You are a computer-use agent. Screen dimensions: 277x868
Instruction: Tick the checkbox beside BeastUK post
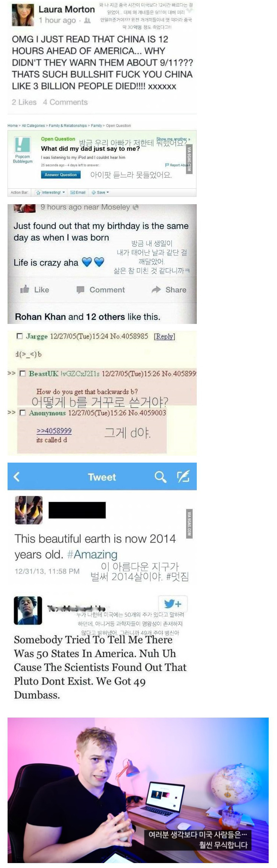22,374
